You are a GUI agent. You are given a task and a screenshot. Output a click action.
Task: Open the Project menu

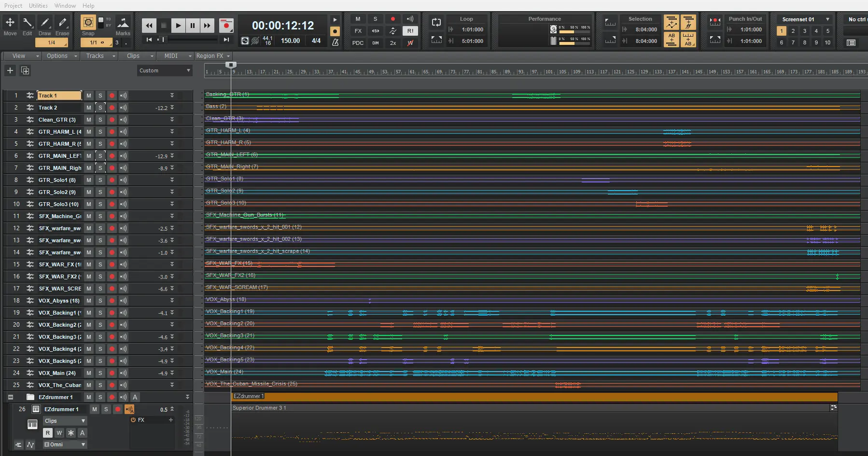(14, 6)
